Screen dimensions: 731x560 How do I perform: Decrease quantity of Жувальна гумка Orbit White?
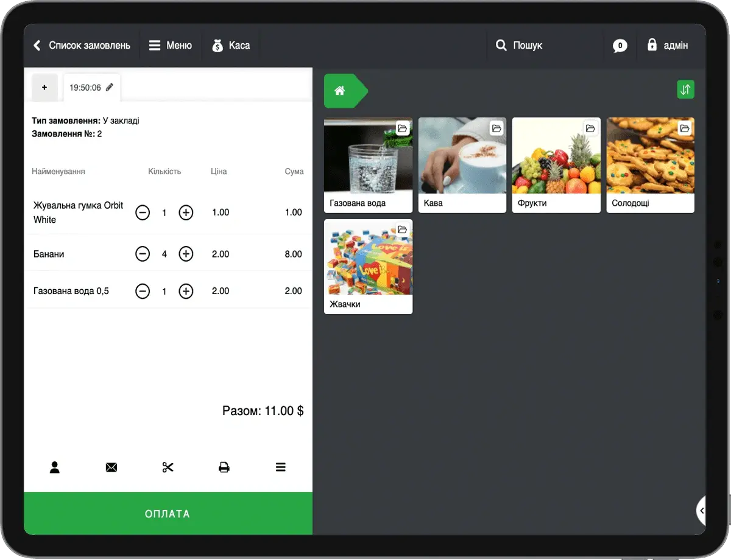(143, 212)
